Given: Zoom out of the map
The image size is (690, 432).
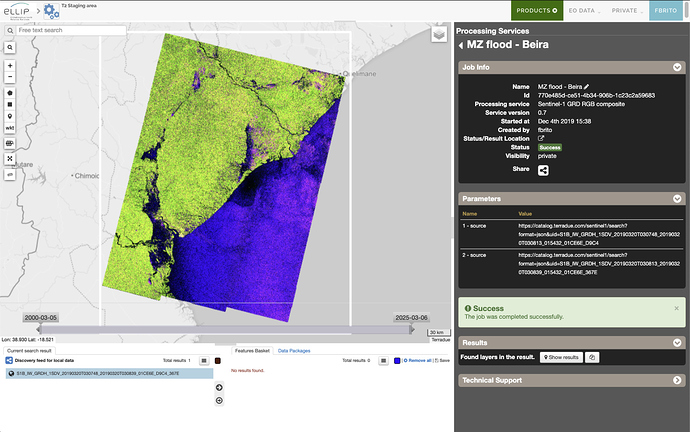Looking at the screenshot, I should (10, 77).
